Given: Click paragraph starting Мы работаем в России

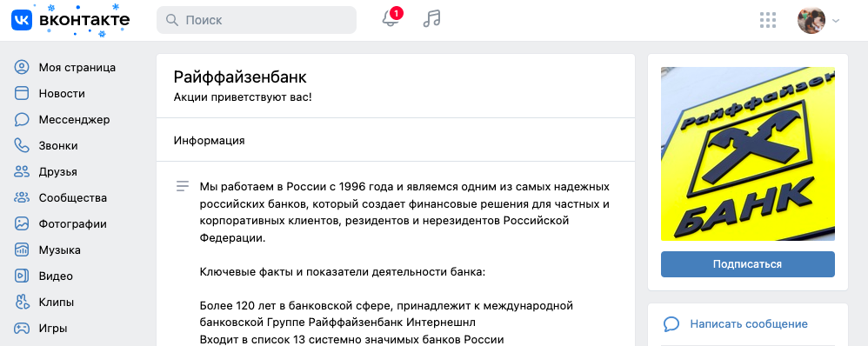Looking at the screenshot, I should 404,212.
